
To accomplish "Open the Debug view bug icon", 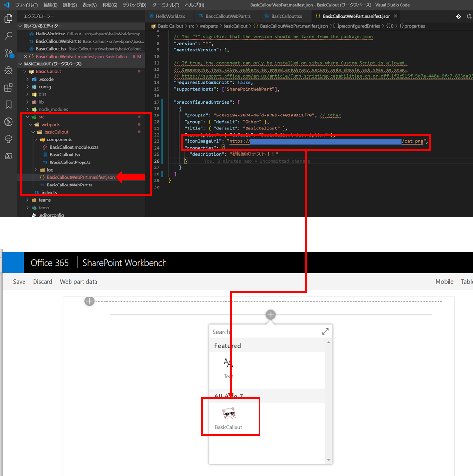I will coord(9,70).
